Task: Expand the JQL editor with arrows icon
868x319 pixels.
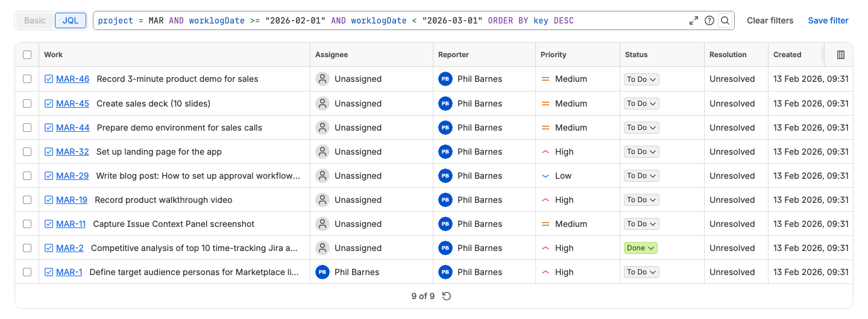Action: 694,20
